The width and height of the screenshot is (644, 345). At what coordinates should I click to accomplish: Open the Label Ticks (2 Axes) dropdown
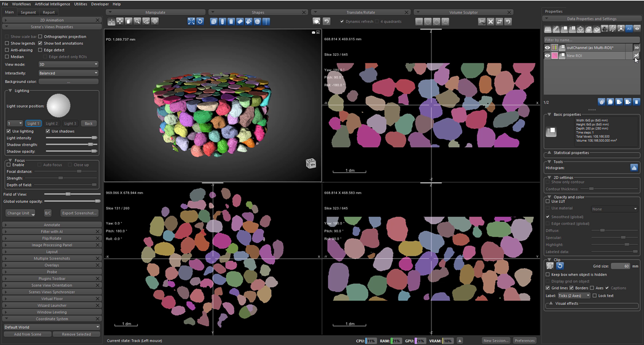(x=573, y=296)
